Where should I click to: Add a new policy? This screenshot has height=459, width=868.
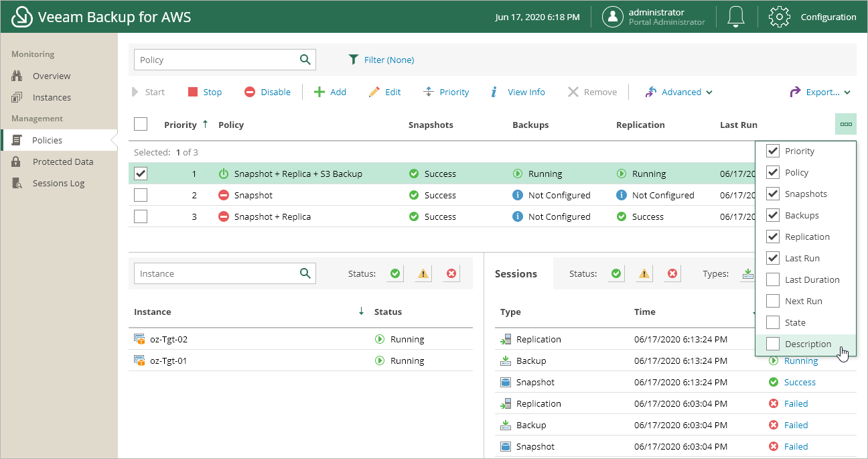(x=330, y=92)
